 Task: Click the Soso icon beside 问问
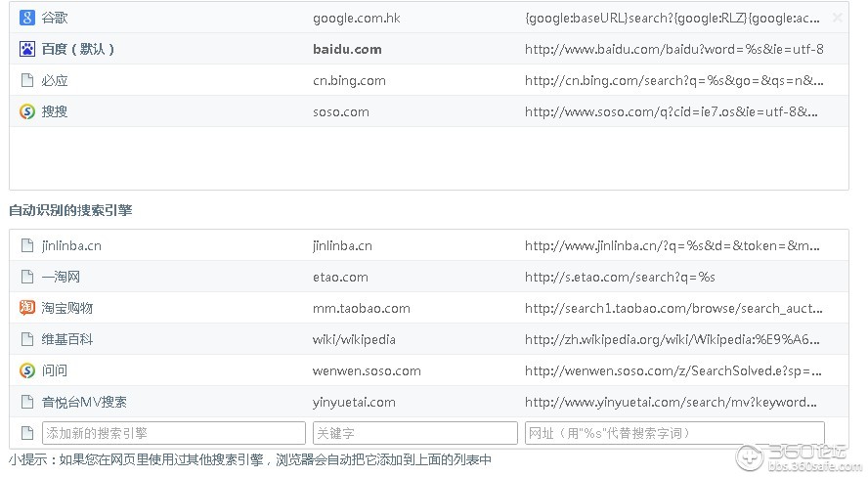point(27,370)
